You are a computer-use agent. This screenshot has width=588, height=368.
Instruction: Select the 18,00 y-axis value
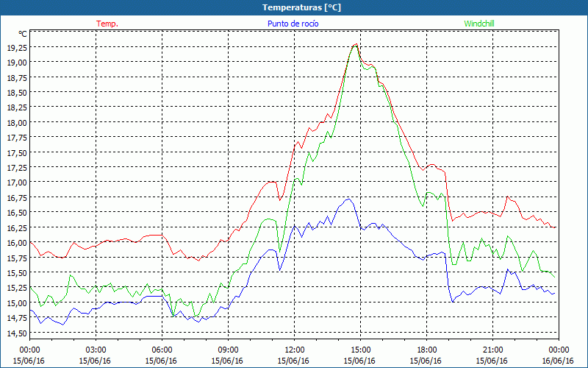point(17,122)
